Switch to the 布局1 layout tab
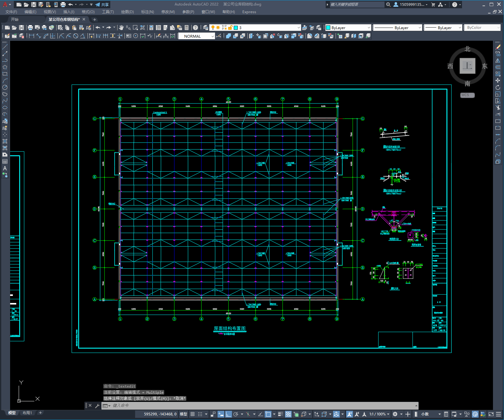 [x=27, y=413]
